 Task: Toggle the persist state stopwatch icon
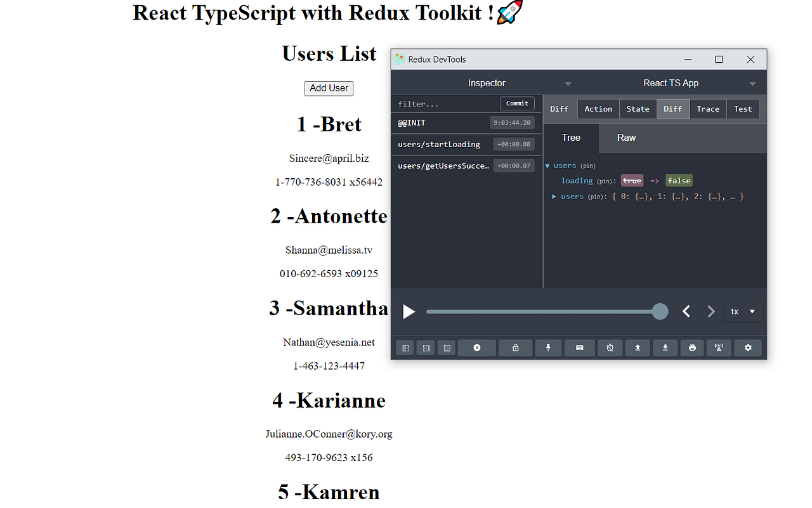tap(610, 348)
